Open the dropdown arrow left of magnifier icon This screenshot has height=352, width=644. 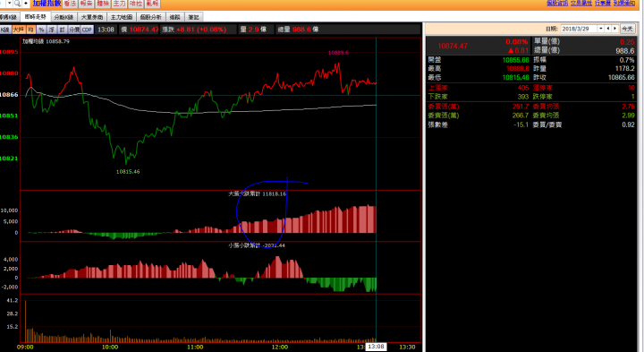(9, 4)
